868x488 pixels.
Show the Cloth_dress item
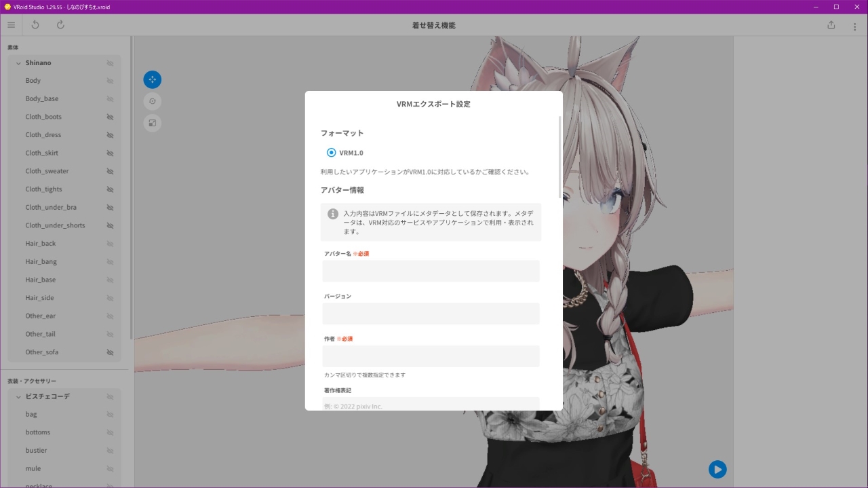[x=110, y=135]
